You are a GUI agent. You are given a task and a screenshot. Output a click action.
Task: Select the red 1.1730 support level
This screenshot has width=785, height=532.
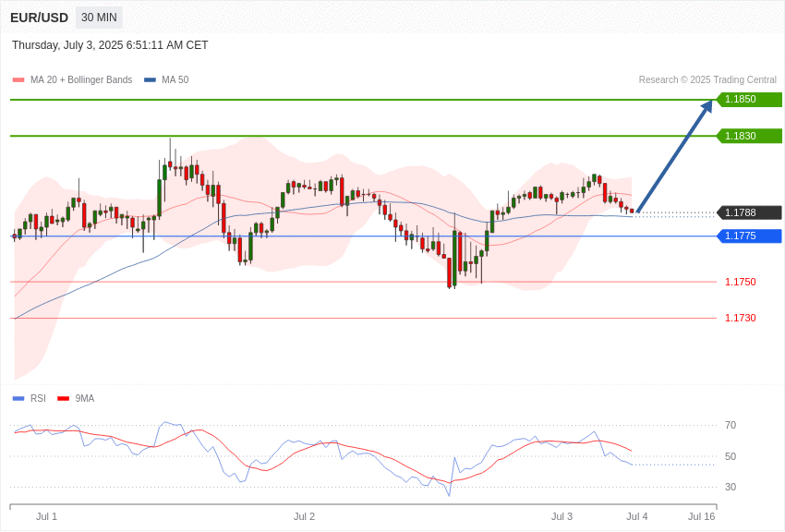click(x=741, y=318)
